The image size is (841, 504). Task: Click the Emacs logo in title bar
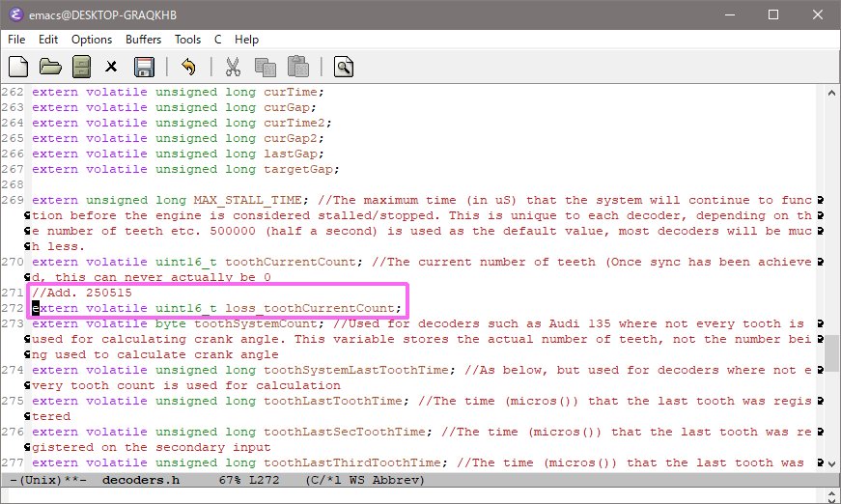(15, 14)
